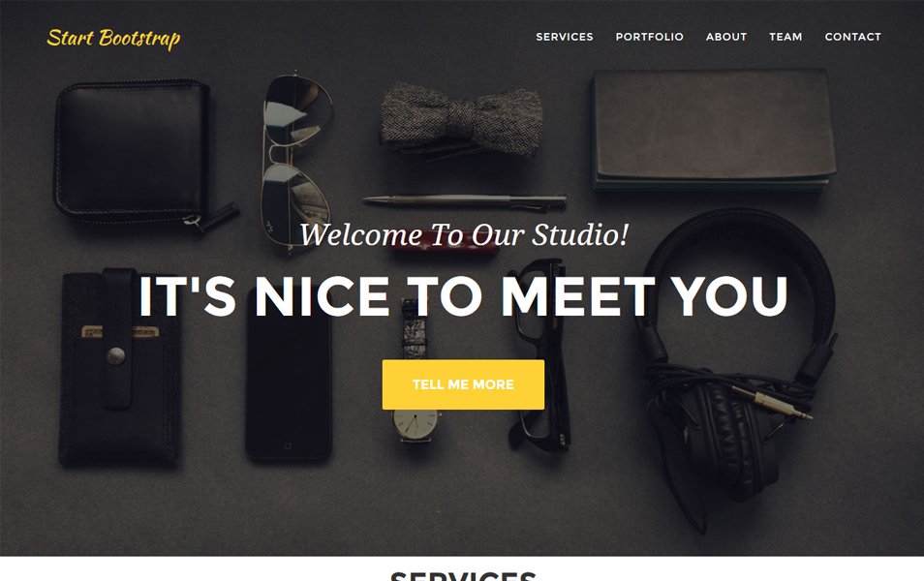The height and width of the screenshot is (581, 924).
Task: Click the 'Welcome To Our Studio!' text
Action: coord(464,234)
